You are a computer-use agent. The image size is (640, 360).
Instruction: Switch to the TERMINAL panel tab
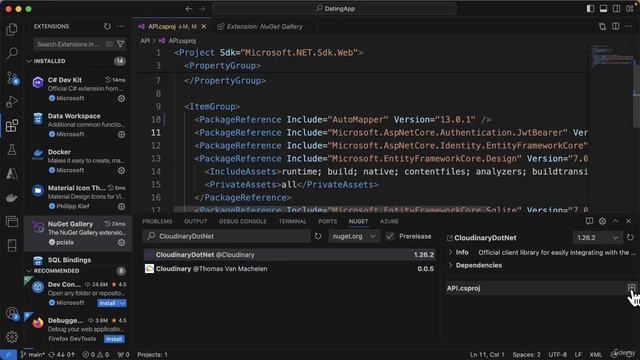[292, 221]
